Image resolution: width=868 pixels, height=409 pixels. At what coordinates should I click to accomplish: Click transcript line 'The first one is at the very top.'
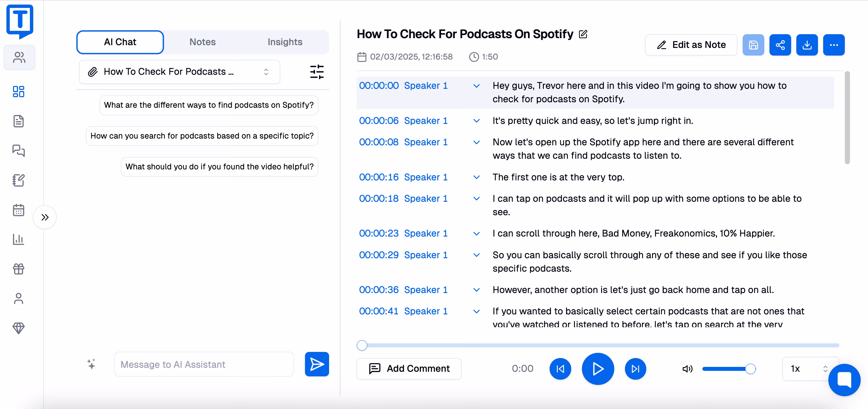tap(558, 177)
